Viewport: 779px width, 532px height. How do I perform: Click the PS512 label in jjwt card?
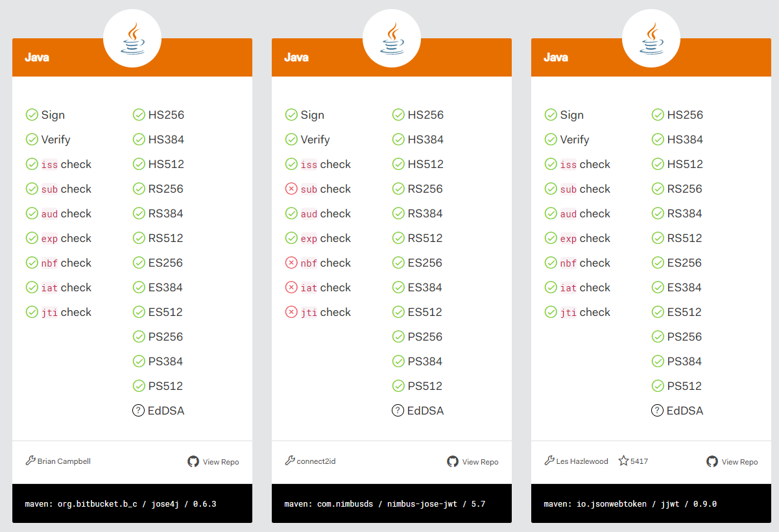coord(685,386)
